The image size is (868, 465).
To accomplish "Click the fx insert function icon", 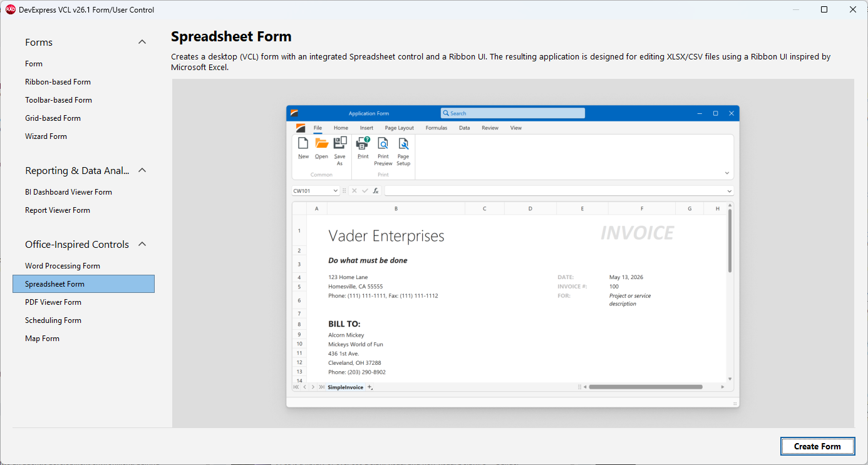I will coord(376,191).
